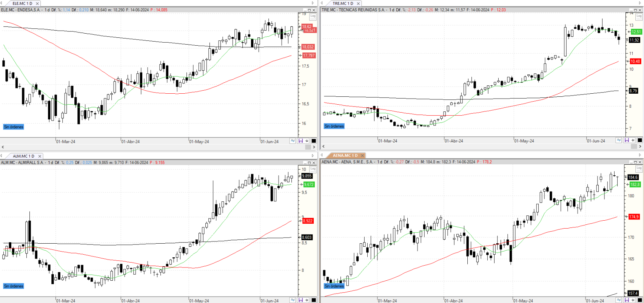Click tab-strip right arrow in TRE.MC panel

coord(639,3)
